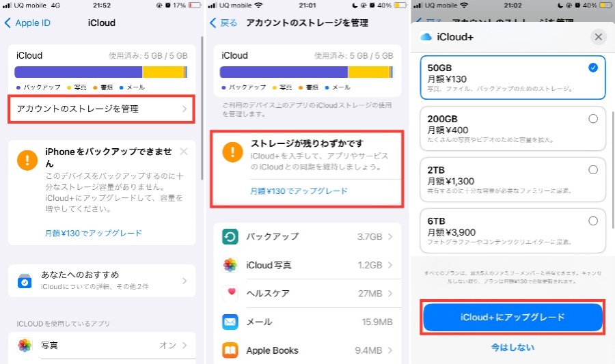Tap the iCloud Photos pinwheel icon
The width and height of the screenshot is (615, 364).
tap(230, 265)
